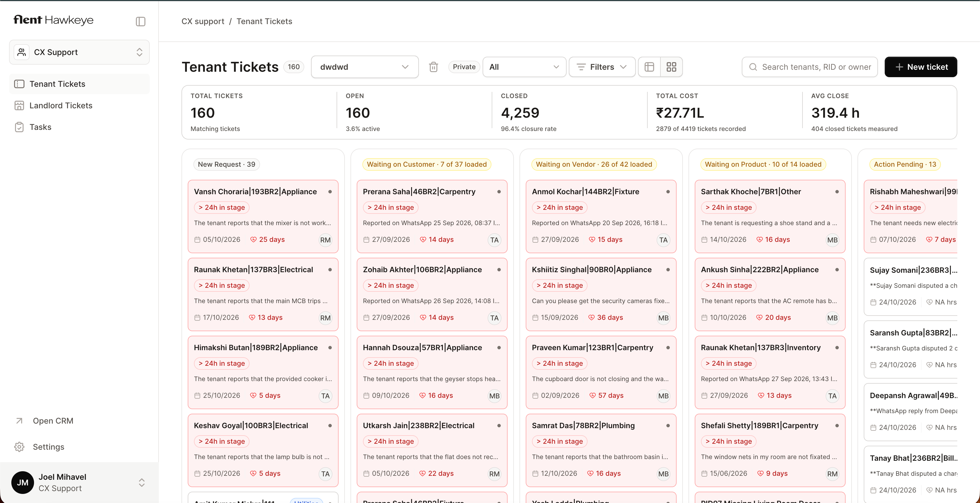
Task: Switch to board grid view icon
Action: 671,67
